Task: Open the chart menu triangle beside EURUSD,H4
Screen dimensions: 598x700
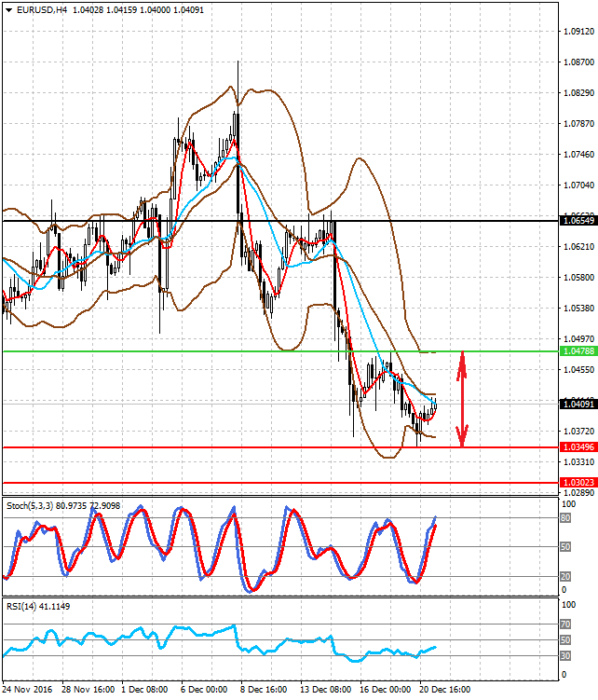Action: [9, 10]
